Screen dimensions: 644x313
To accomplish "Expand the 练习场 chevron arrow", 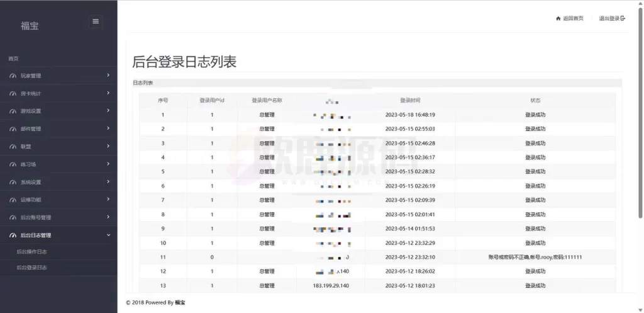I will pyautogui.click(x=108, y=164).
